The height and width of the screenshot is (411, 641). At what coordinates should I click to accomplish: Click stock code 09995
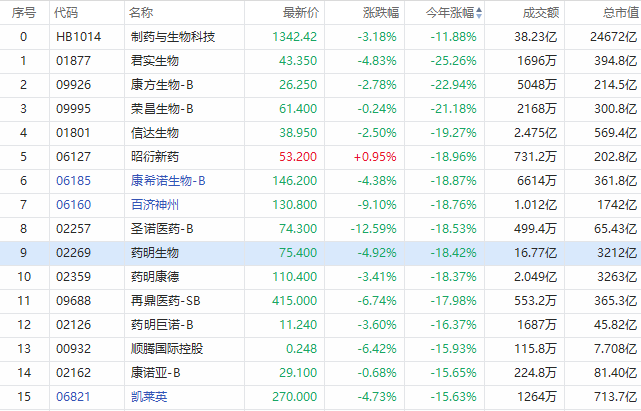(74, 109)
